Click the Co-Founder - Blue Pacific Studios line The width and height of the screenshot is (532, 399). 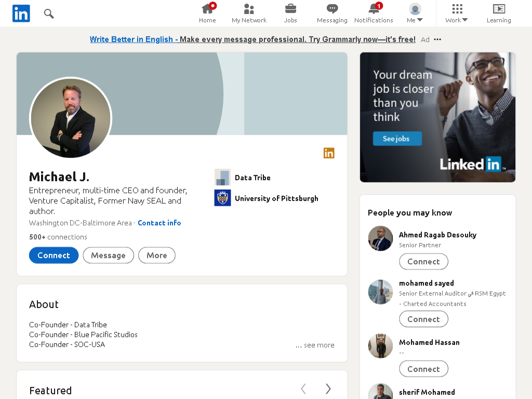pyautogui.click(x=83, y=335)
